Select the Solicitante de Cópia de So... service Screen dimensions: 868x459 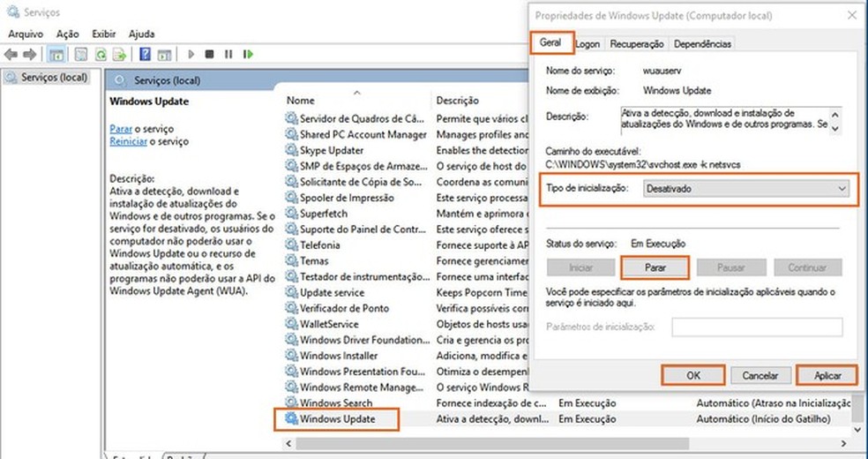pos(362,182)
